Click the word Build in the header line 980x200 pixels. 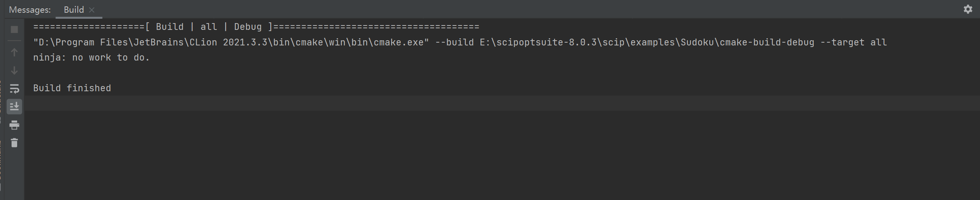point(169,27)
